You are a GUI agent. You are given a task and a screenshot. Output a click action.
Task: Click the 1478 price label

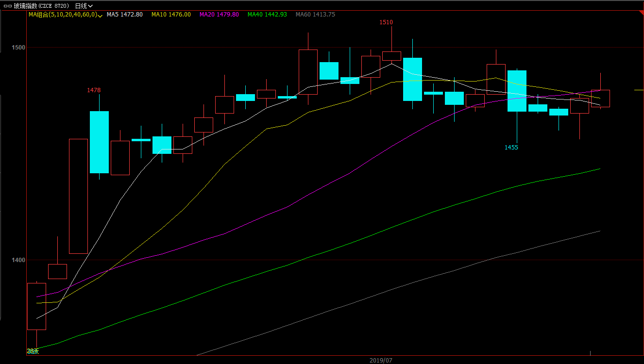click(94, 90)
